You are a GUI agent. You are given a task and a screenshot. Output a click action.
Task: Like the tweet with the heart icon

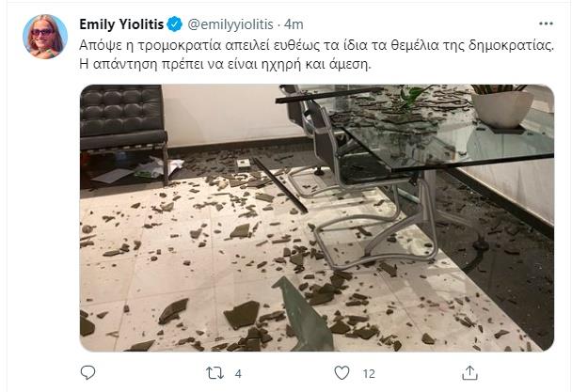(x=342, y=373)
